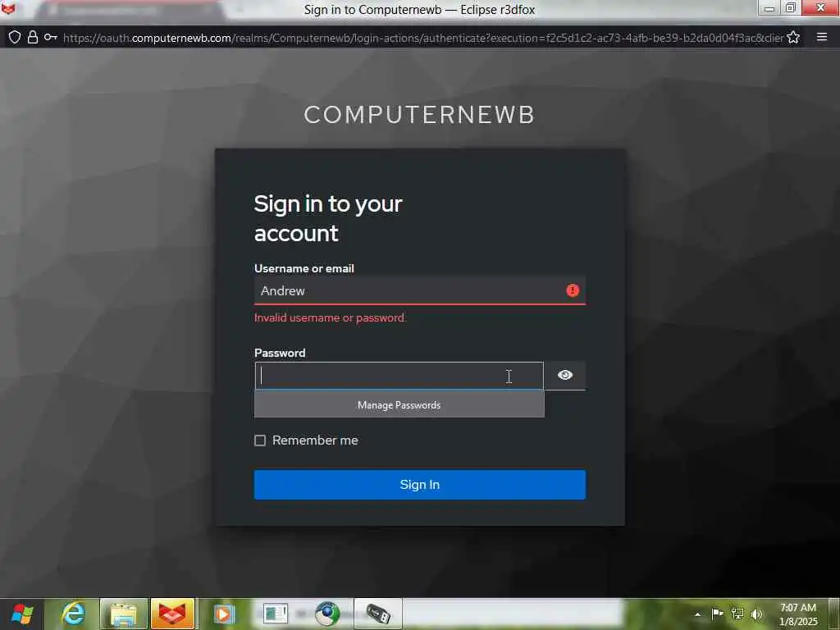Focus the Username or email field
The height and width of the screenshot is (630, 840).
419,290
